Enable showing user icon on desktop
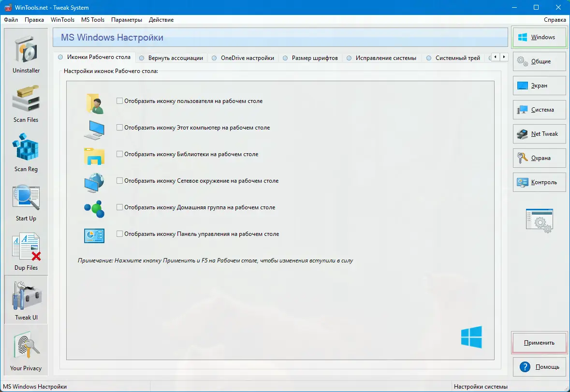Image resolution: width=570 pixels, height=392 pixels. coord(119,101)
